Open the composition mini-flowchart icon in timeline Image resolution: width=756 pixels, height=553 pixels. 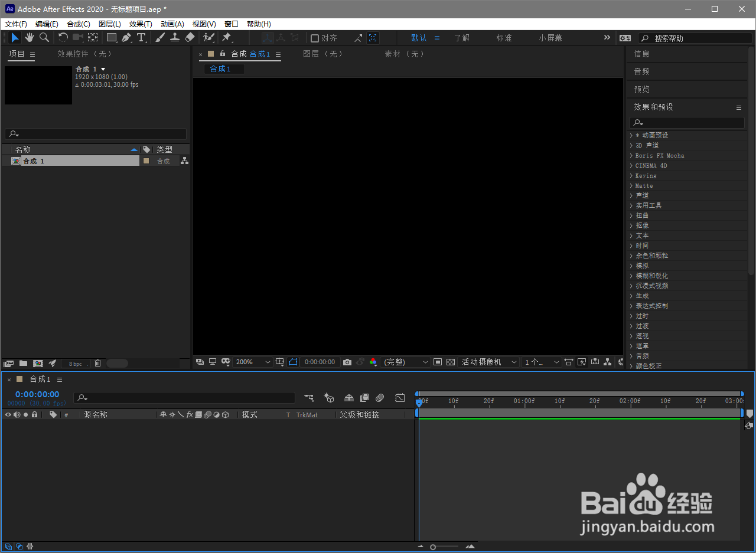309,398
